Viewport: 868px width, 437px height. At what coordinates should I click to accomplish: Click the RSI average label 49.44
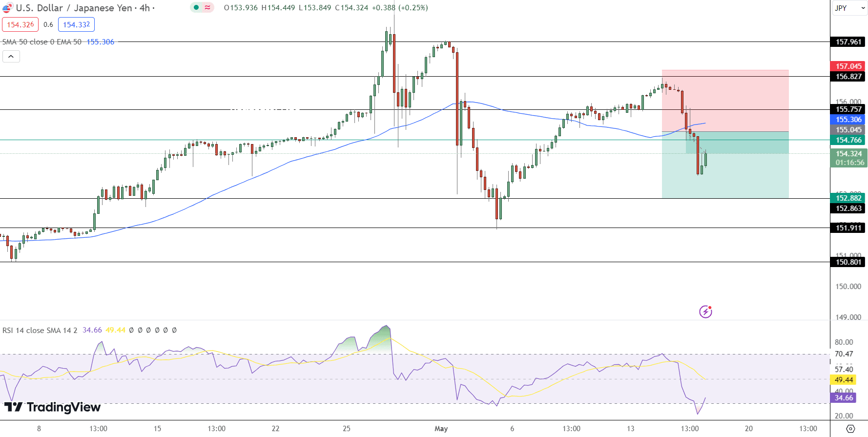(844, 380)
